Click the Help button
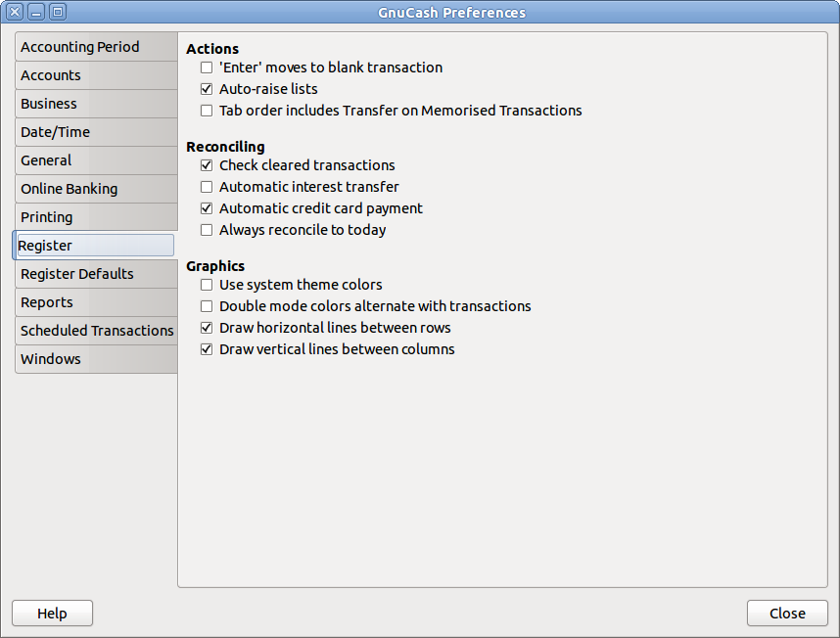Screen dimensions: 840x638 pyautogui.click(x=53, y=613)
